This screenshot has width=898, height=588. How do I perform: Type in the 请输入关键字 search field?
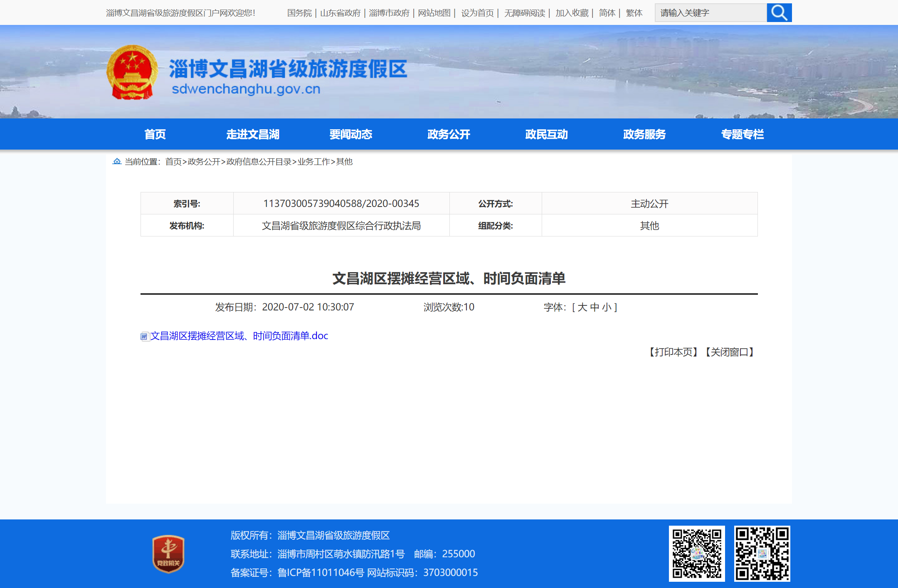click(x=710, y=13)
